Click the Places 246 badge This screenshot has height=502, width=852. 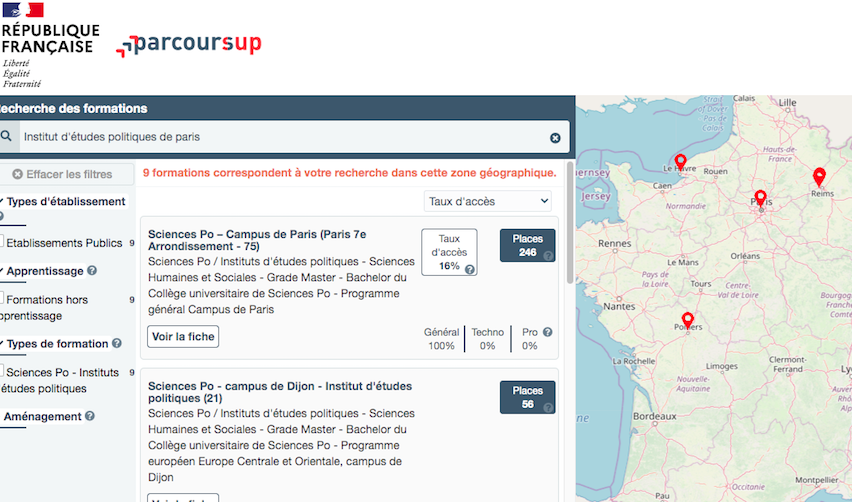click(x=528, y=246)
